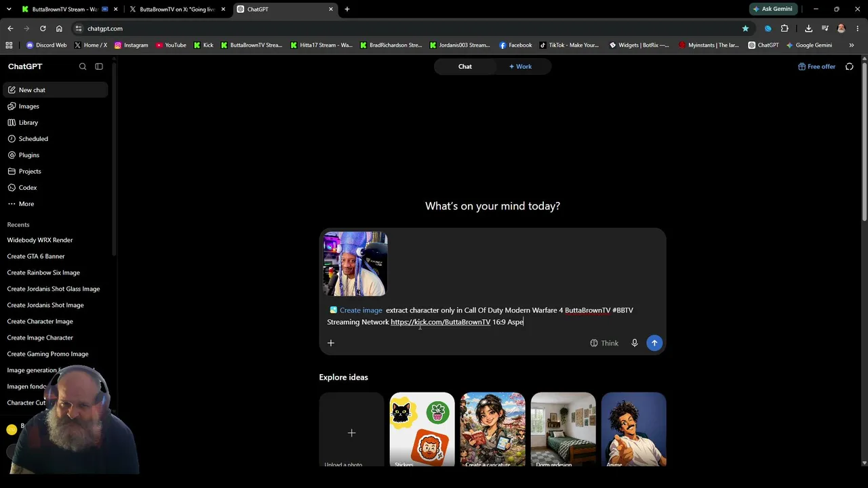Open the Discord Web bookmark
The image size is (868, 488).
click(x=46, y=45)
